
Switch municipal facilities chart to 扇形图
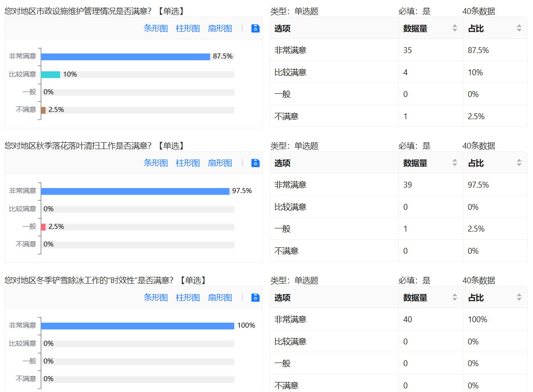point(220,28)
